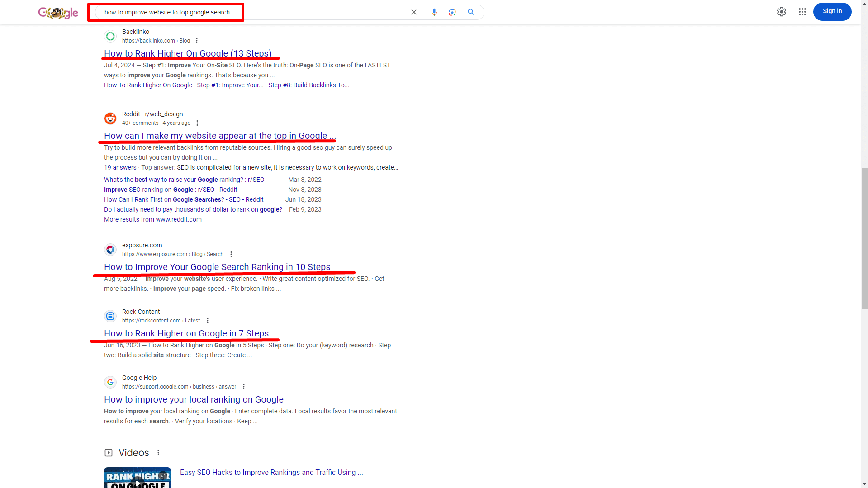Click the Reddit favicon icon

coord(110,118)
